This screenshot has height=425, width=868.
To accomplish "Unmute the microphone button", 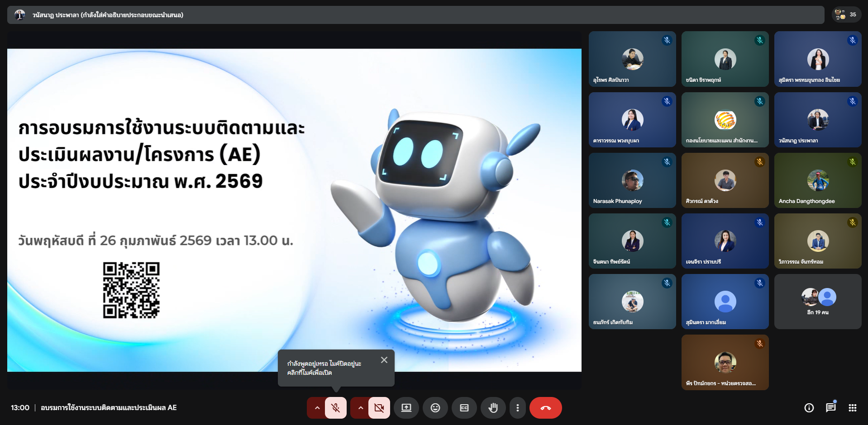I will tap(335, 408).
